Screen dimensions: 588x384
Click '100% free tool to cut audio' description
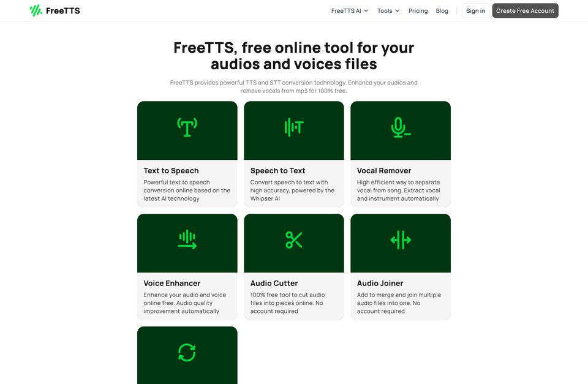288,303
